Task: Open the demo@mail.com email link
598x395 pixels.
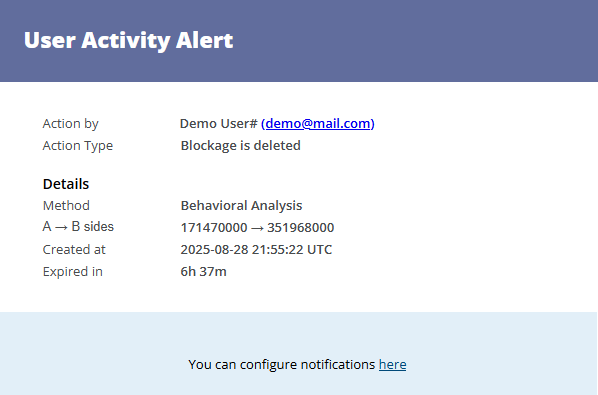Action: [318, 124]
